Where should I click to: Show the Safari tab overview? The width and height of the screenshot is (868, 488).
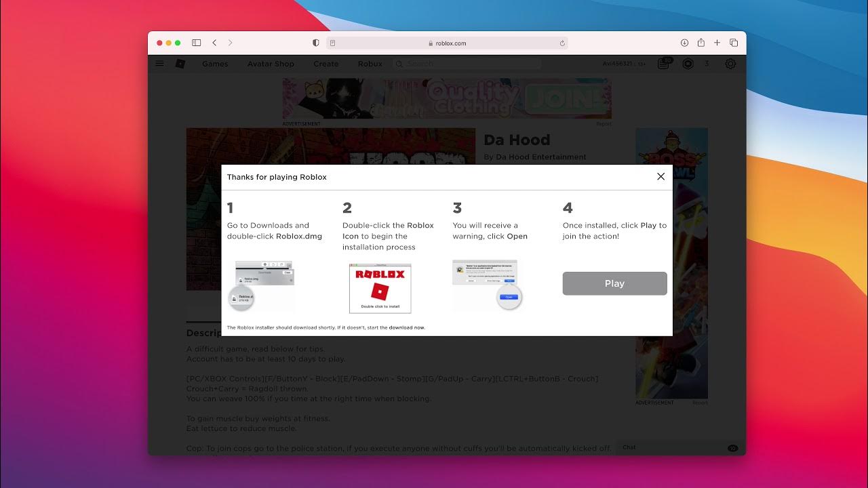pos(734,43)
